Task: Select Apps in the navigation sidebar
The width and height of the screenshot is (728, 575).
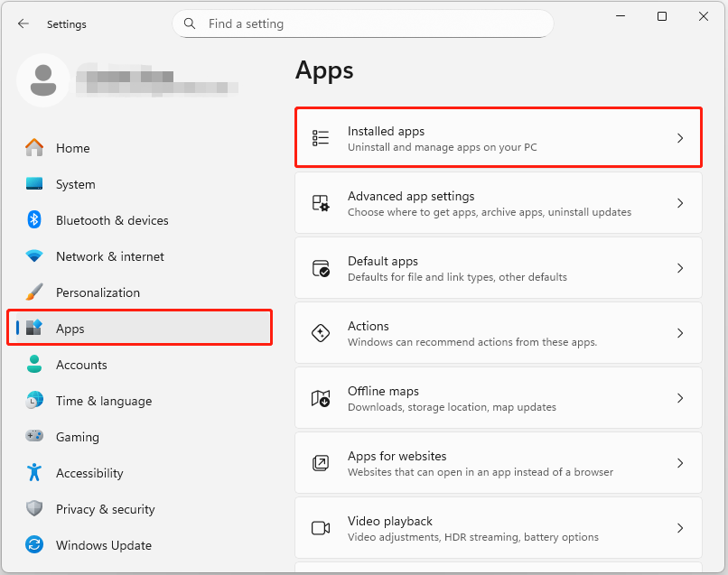Action: pyautogui.click(x=70, y=329)
